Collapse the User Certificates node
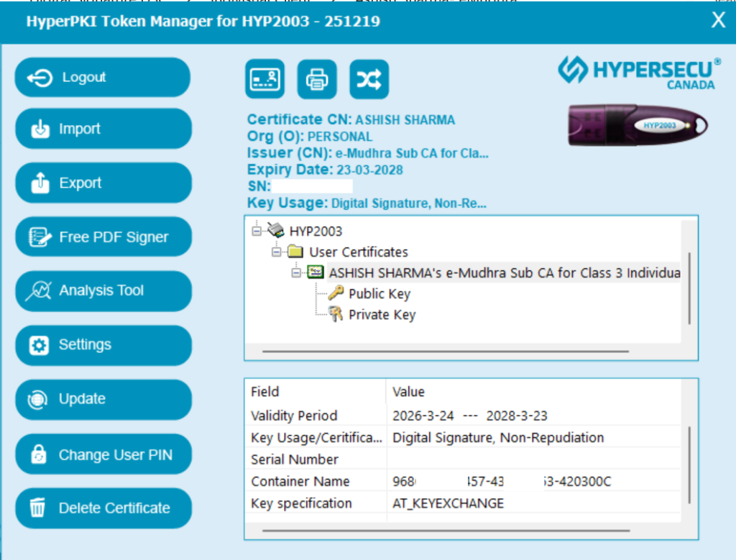This screenshot has height=560, width=736. pyautogui.click(x=277, y=252)
